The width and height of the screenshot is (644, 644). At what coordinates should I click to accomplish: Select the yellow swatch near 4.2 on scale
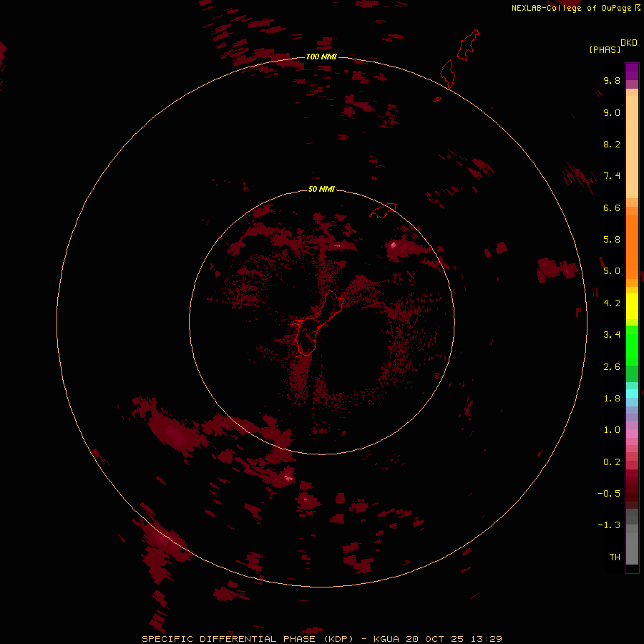(632, 304)
